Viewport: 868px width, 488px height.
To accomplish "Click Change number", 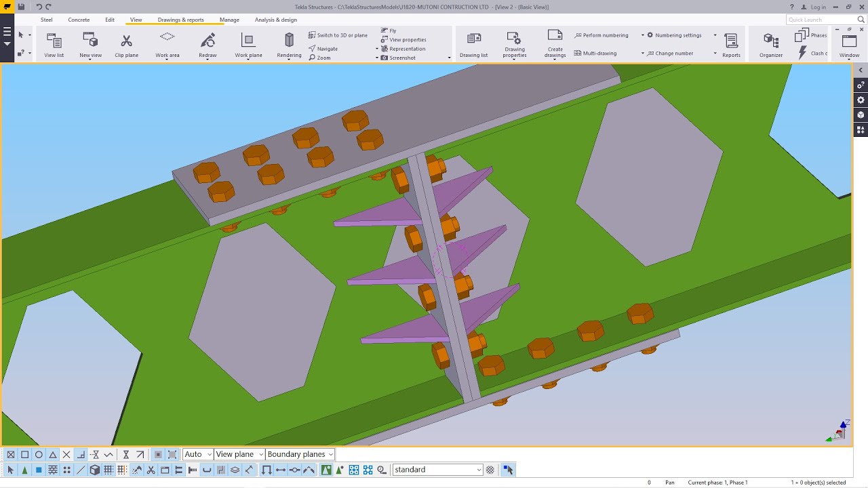I will 670,53.
